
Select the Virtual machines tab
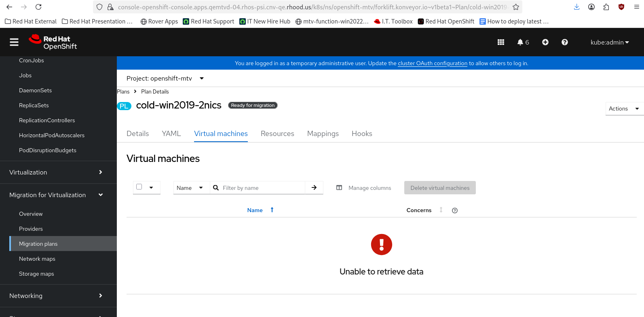click(x=221, y=134)
